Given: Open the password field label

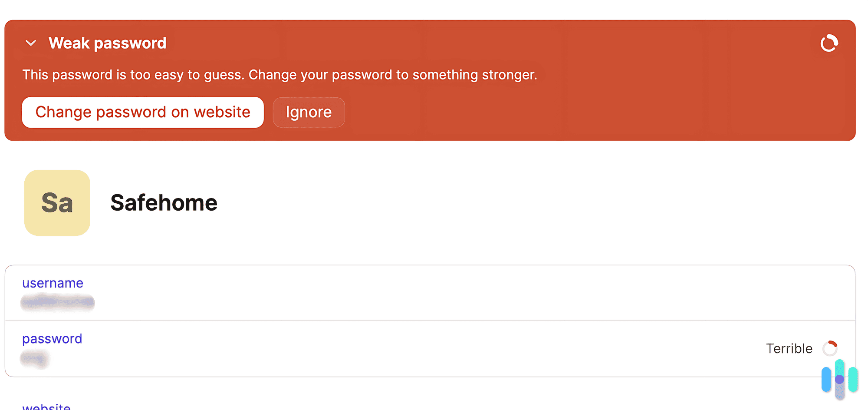Looking at the screenshot, I should click(x=52, y=339).
